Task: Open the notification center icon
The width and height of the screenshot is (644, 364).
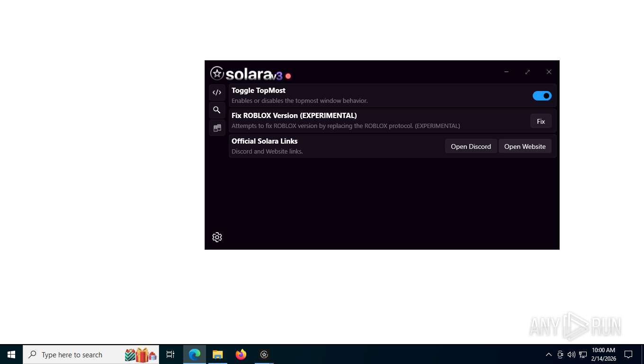Action: 628,355
